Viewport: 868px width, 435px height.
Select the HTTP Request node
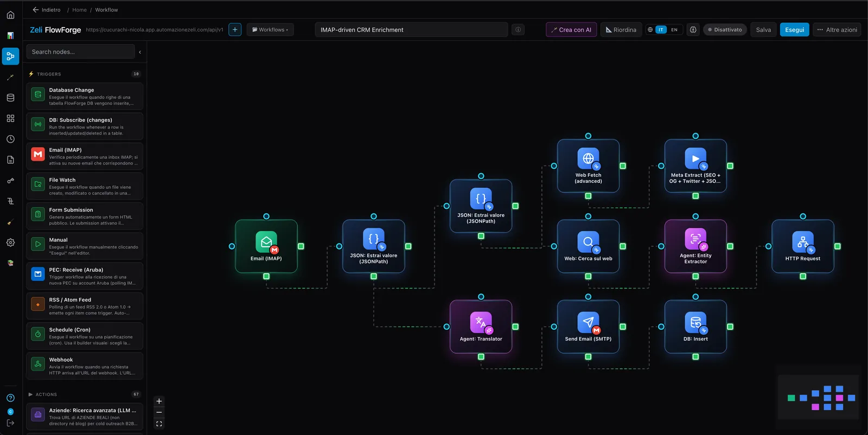click(803, 246)
